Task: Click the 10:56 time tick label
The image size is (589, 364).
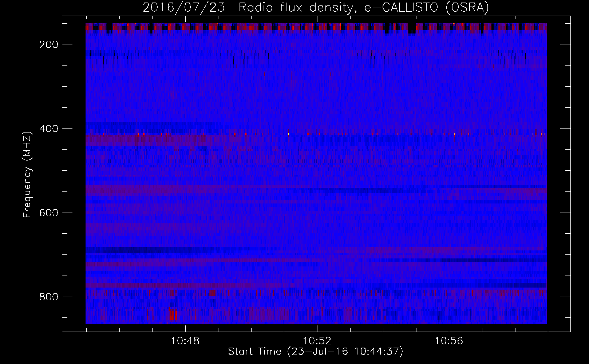Action: tap(449, 341)
